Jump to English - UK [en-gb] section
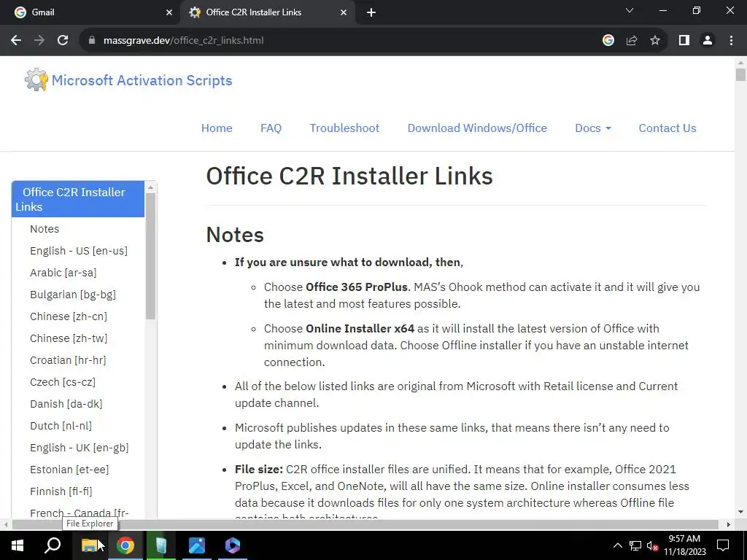747x560 pixels. (x=79, y=448)
